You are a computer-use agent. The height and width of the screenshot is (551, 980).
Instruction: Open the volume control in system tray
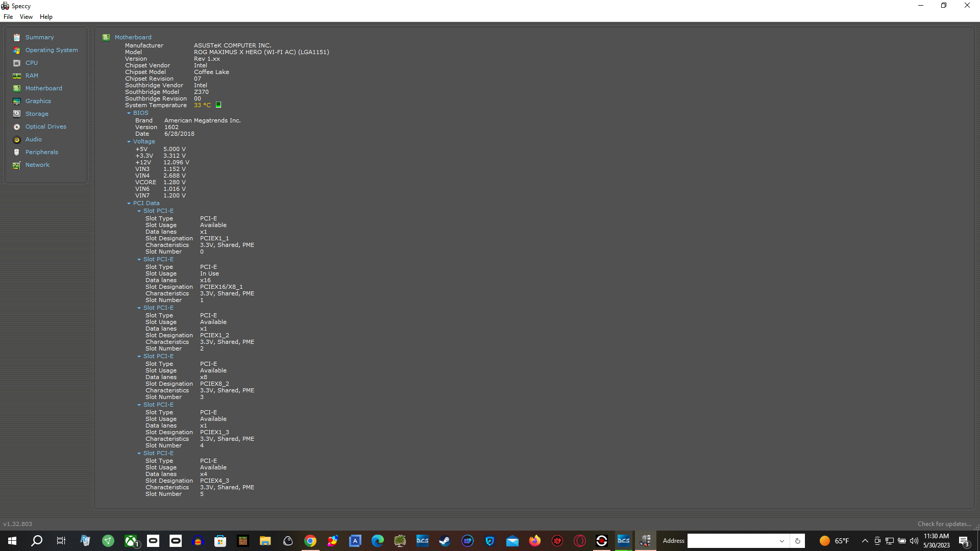(914, 541)
